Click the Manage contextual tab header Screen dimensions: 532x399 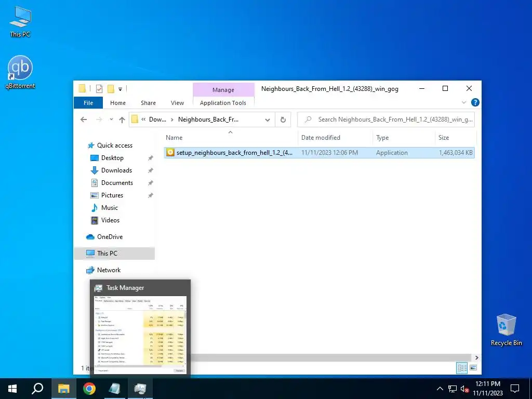click(x=223, y=90)
